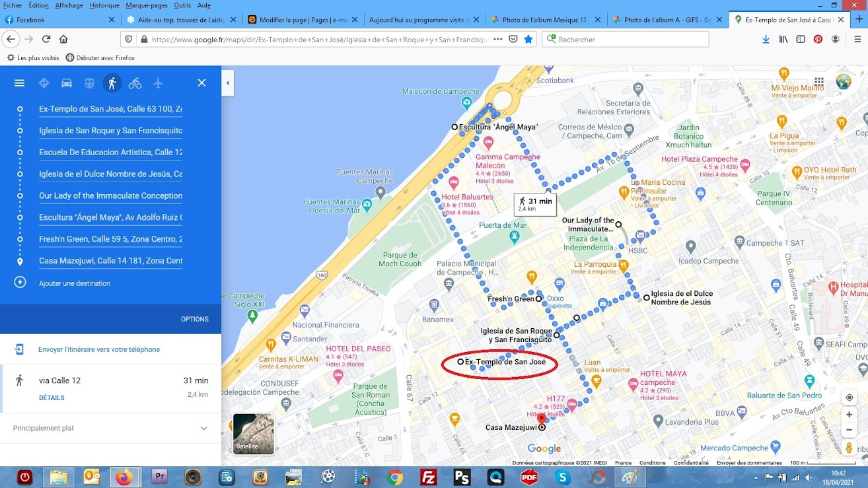Open route OPTIONS
Image resolution: width=868 pixels, height=488 pixels.
click(195, 319)
